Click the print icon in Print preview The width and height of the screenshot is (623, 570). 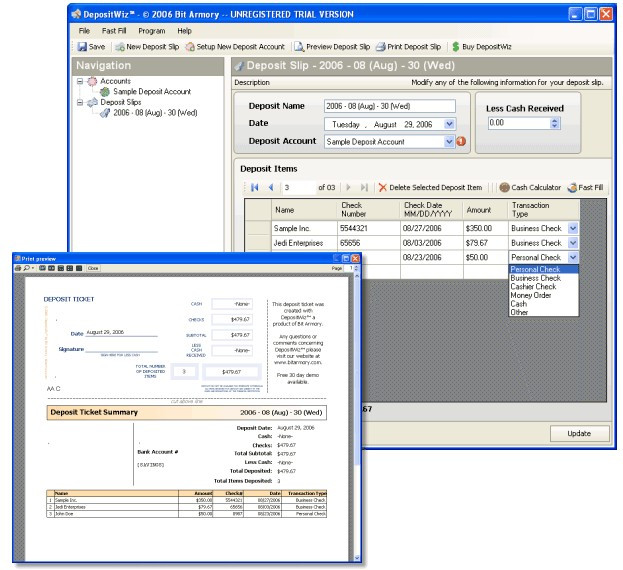point(18,268)
